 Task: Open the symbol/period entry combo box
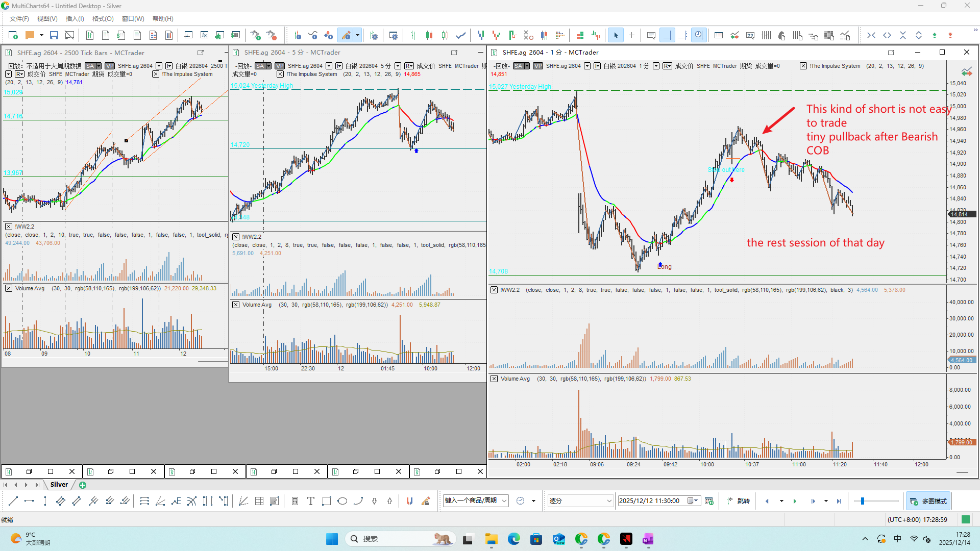(x=476, y=501)
